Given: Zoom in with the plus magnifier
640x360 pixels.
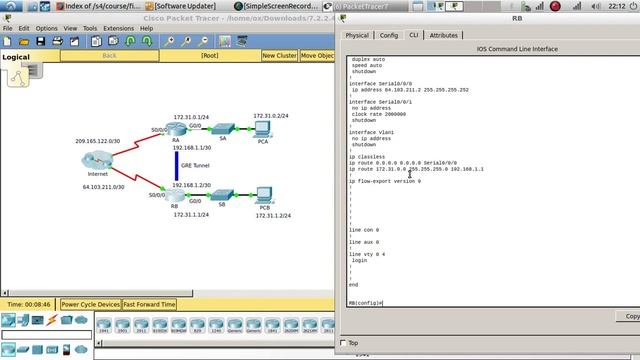Looking at the screenshot, I should point(169,41).
